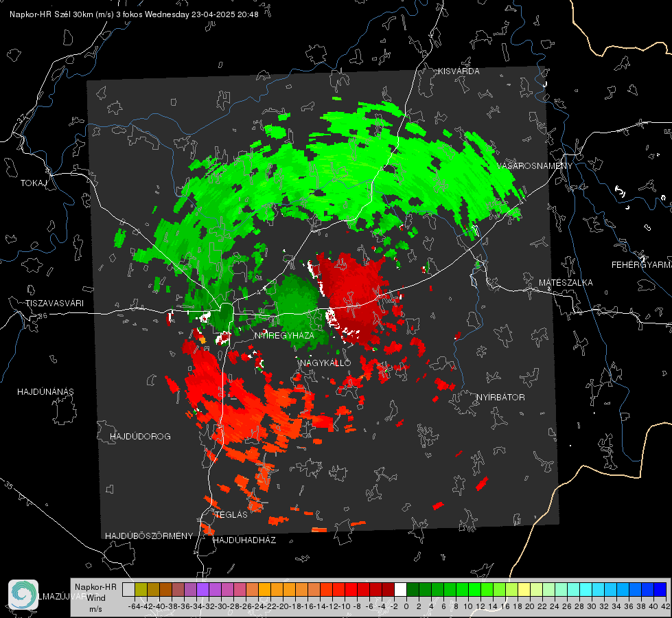Select the KISVÁRDA city label
The image size is (672, 618).
point(459,71)
